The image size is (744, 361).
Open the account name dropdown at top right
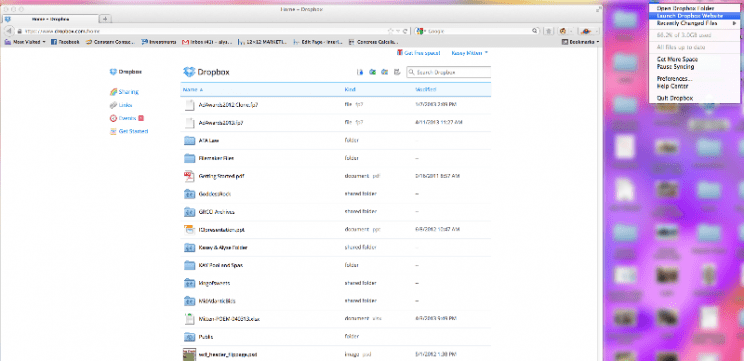[x=470, y=53]
